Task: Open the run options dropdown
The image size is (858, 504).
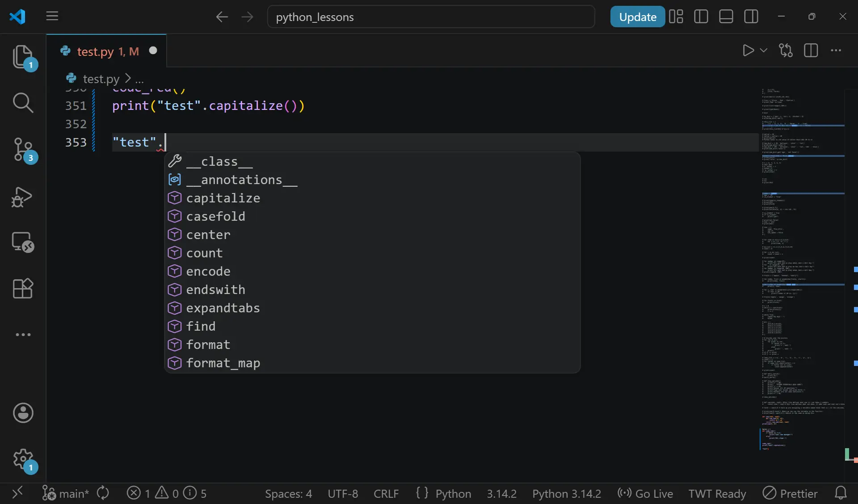Action: point(764,50)
